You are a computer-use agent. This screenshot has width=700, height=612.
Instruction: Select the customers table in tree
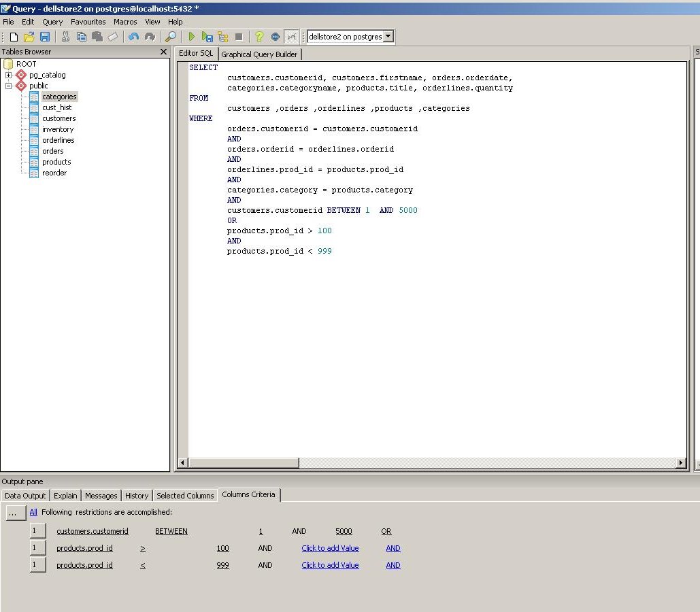[59, 118]
